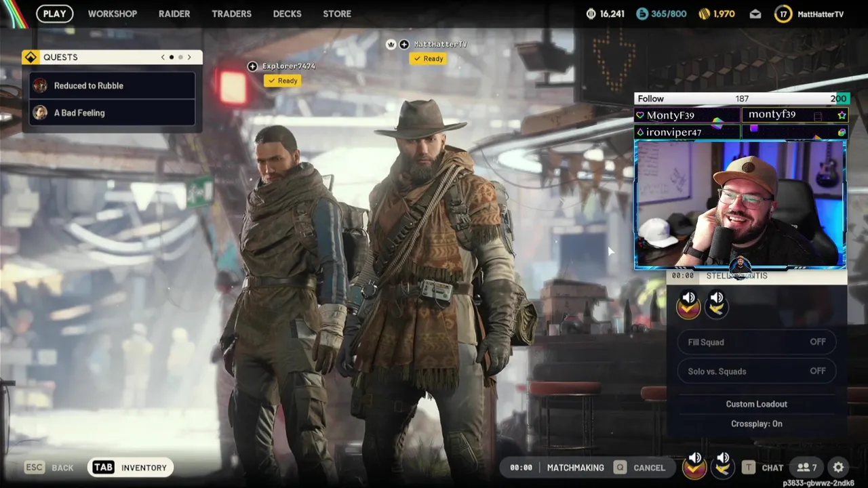Click the gold token icon beside 1,970
The height and width of the screenshot is (488, 868).
click(705, 14)
